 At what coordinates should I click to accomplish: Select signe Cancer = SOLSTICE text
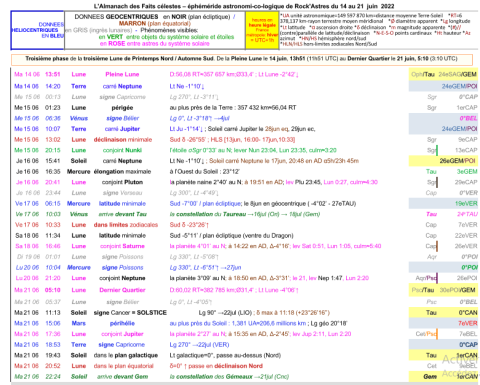(130, 313)
